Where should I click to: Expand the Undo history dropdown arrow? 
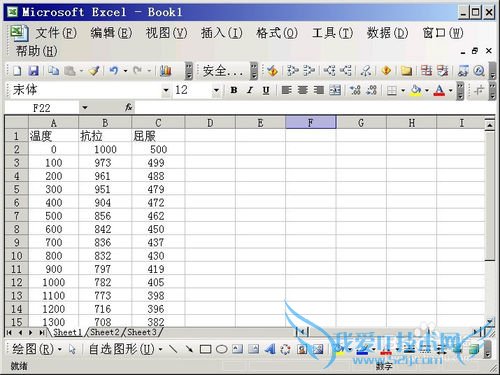point(125,71)
